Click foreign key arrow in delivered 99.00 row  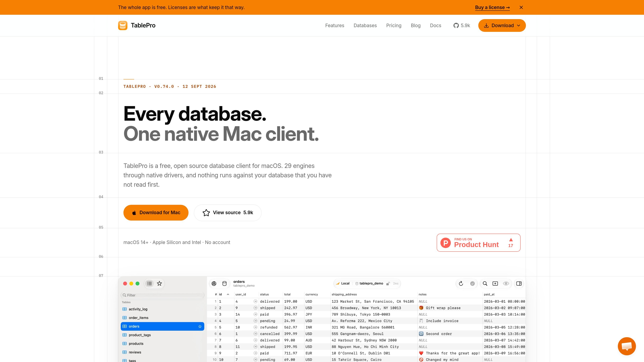pyautogui.click(x=255, y=340)
